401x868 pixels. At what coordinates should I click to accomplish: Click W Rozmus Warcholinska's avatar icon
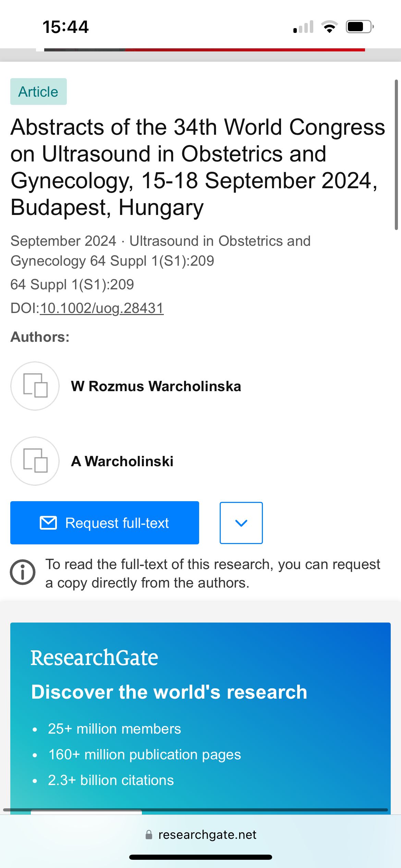pos(35,386)
